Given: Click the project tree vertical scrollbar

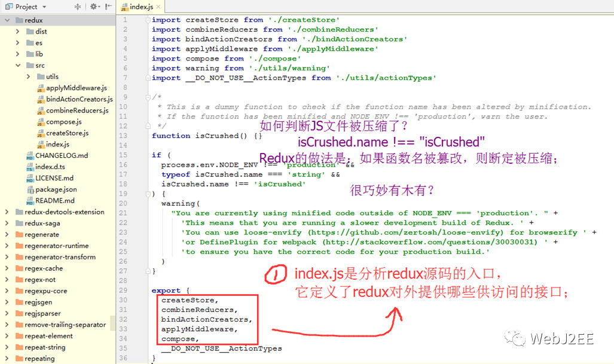Looking at the screenshot, I should pyautogui.click(x=113, y=323).
